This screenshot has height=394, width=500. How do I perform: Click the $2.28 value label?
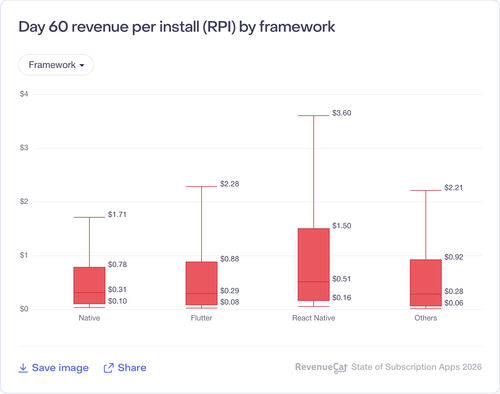point(230,184)
